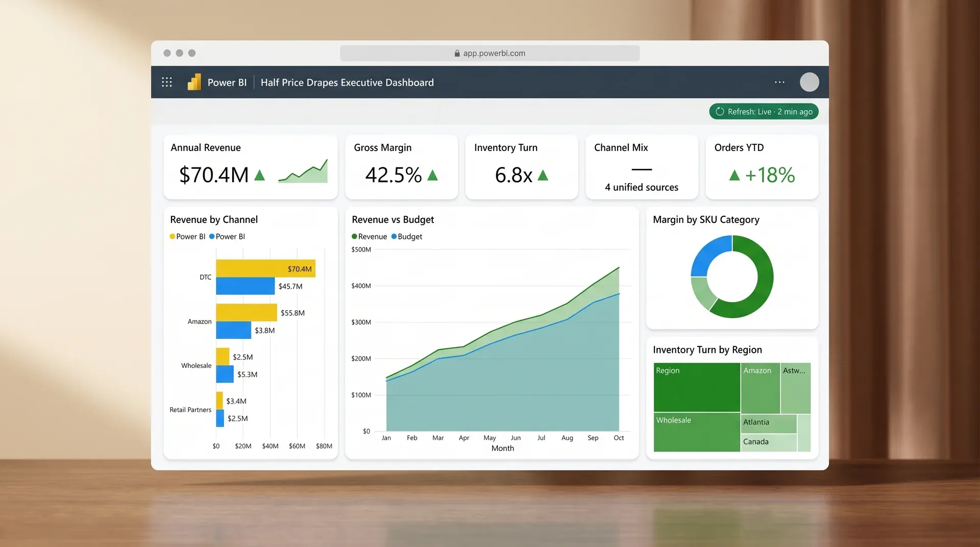Click the Oct label on month axis

coord(619,438)
